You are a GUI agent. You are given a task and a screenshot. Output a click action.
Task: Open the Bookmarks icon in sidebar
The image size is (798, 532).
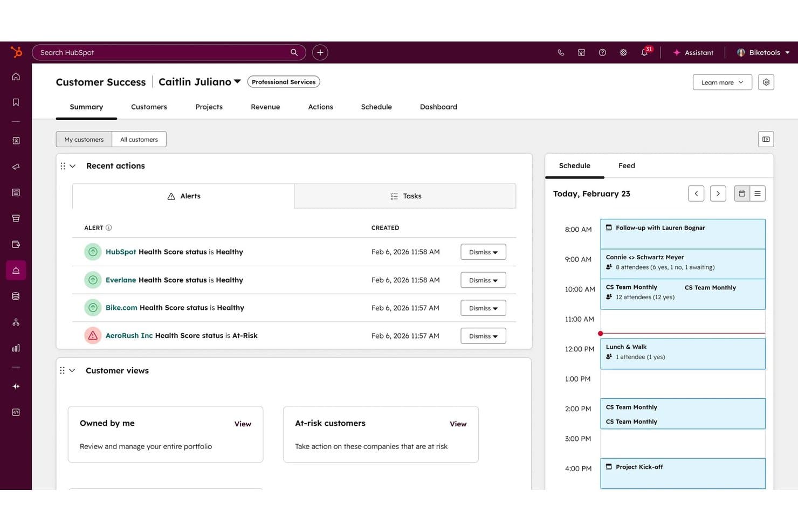coord(16,102)
